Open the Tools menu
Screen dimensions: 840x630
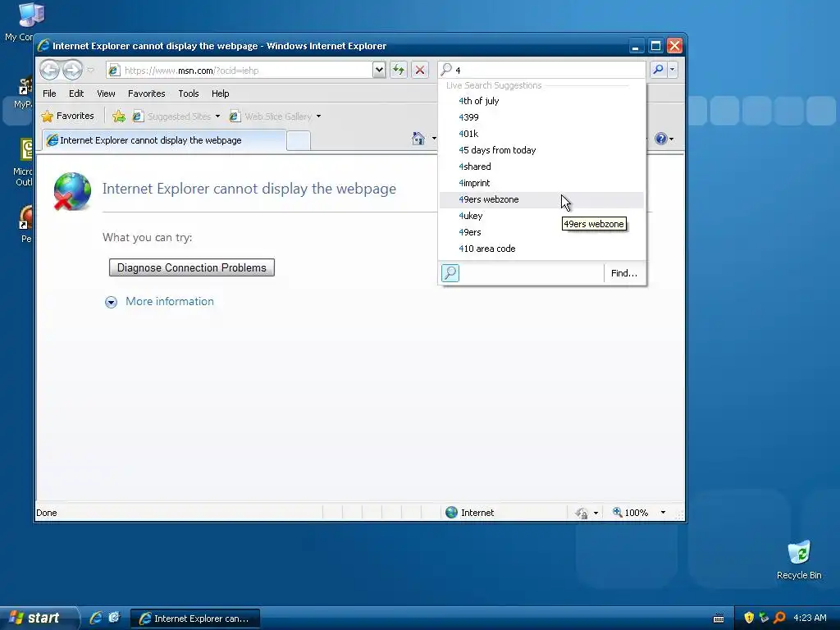pos(189,94)
